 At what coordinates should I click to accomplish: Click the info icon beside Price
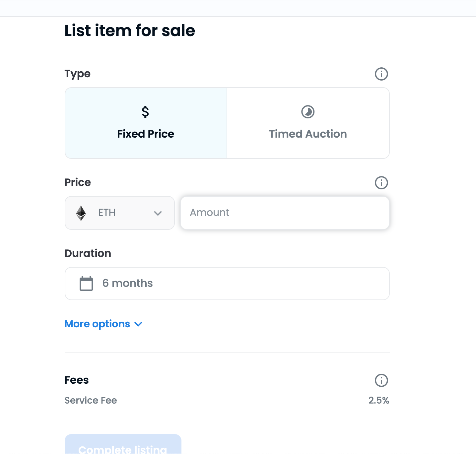pyautogui.click(x=381, y=183)
